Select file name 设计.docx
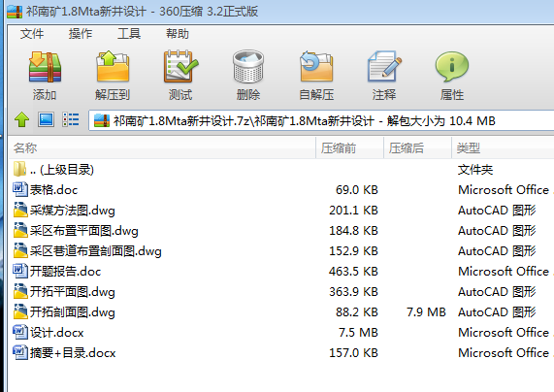 (x=57, y=333)
